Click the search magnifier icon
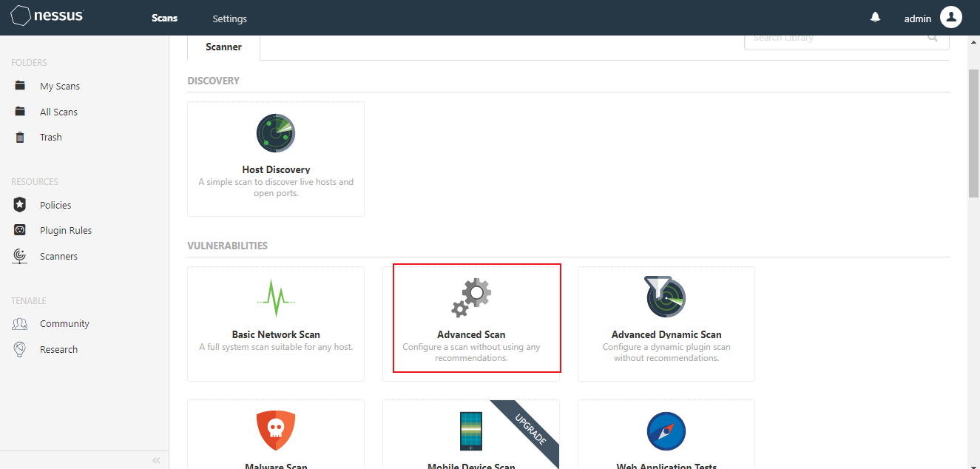 pyautogui.click(x=933, y=37)
